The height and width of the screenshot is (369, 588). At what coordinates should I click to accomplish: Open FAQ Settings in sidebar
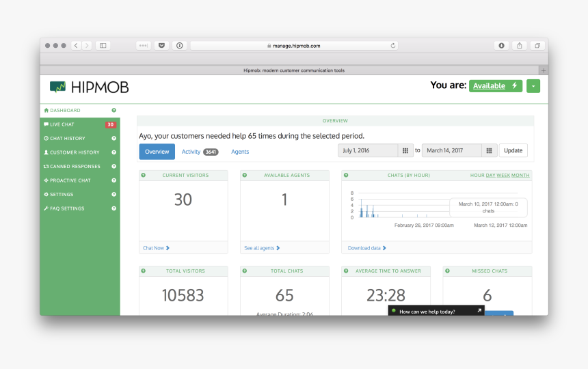click(80, 208)
